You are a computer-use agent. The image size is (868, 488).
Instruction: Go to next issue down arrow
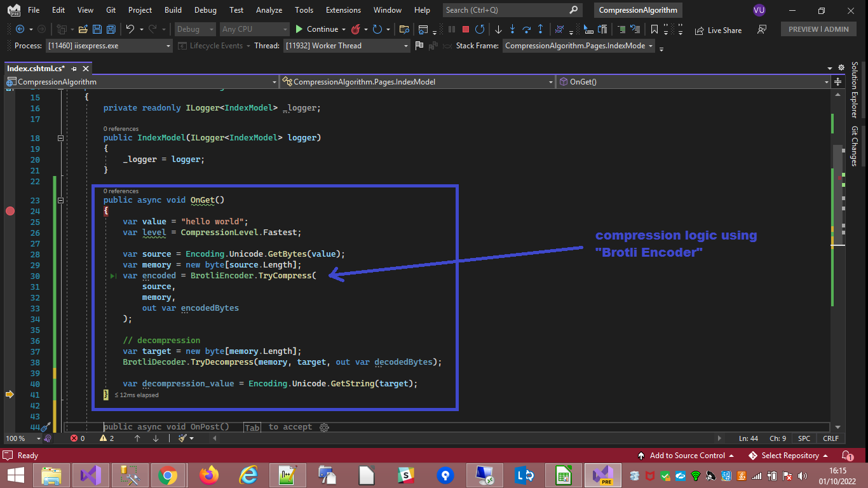(156, 438)
